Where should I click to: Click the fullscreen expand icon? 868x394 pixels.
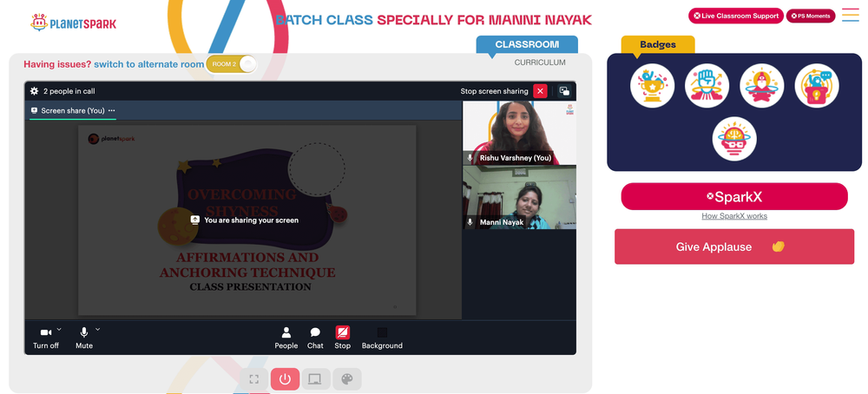254,379
